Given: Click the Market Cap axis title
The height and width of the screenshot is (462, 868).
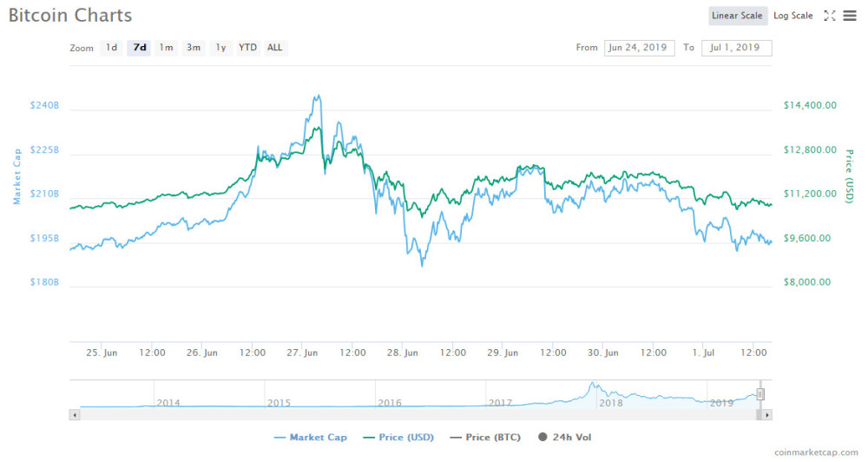Looking at the screenshot, I should tap(17, 176).
